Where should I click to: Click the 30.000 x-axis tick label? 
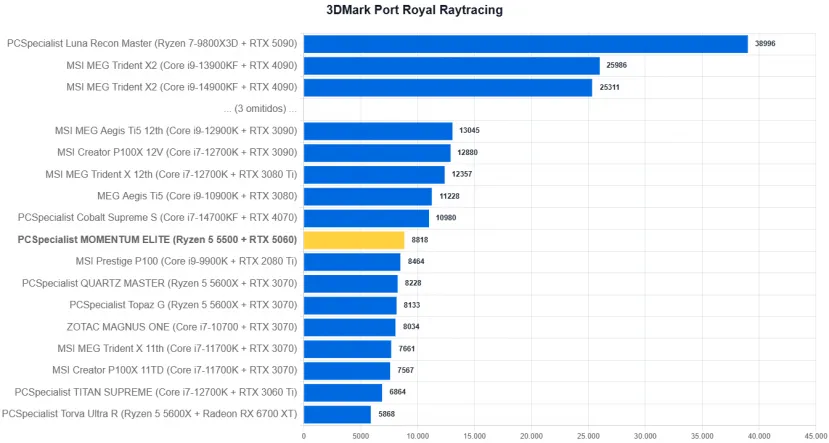(x=645, y=436)
